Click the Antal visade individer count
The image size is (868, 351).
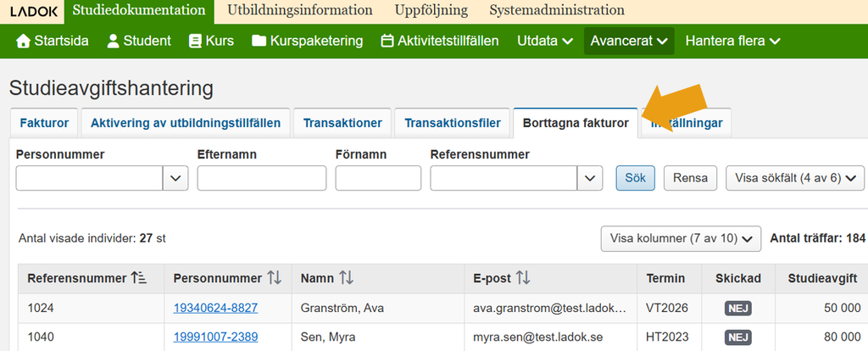click(x=92, y=238)
